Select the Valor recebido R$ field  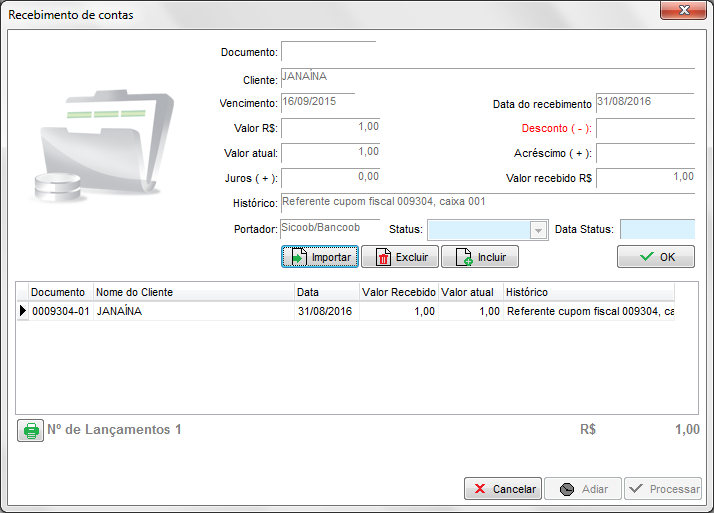coord(645,179)
